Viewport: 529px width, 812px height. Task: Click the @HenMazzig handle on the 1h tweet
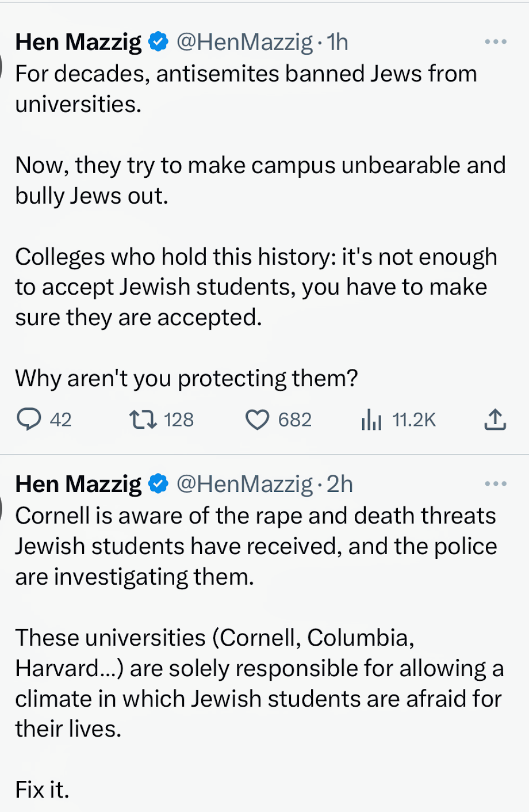tap(244, 42)
